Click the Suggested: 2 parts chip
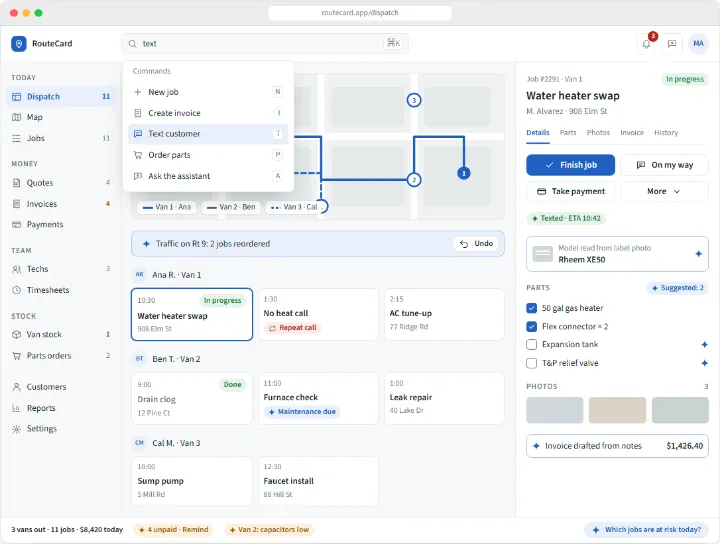This screenshot has width=720, height=544. pos(677,288)
